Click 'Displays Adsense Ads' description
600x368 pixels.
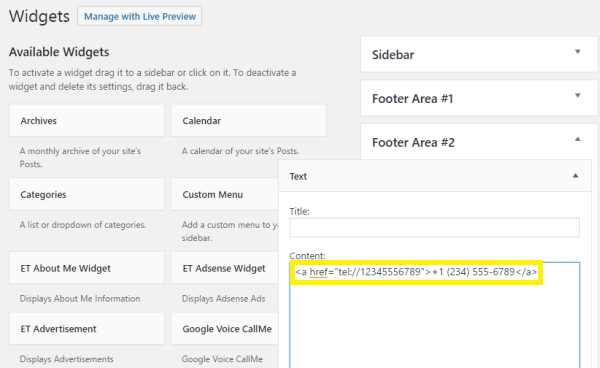pyautogui.click(x=223, y=298)
